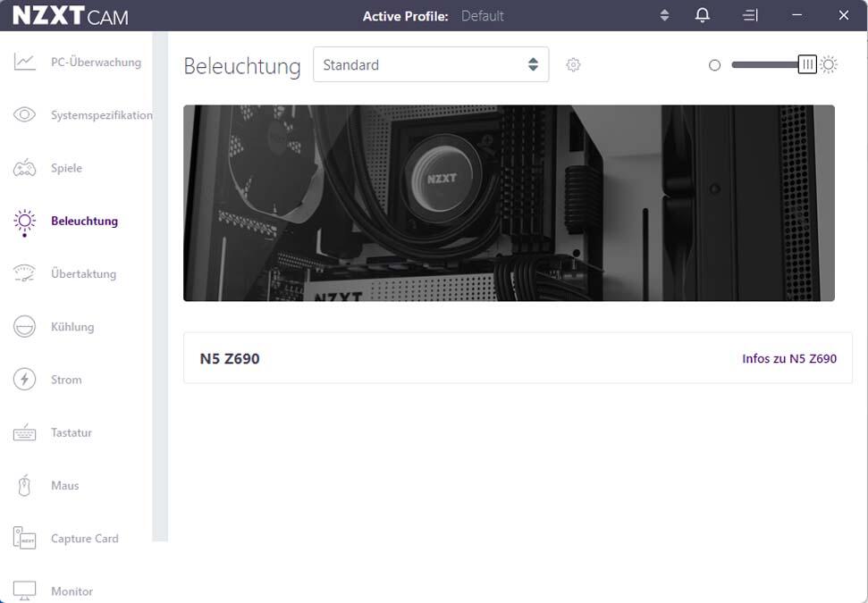Open the hamburger menu icon in title bar
This screenshot has height=603, width=868.
pyautogui.click(x=749, y=15)
